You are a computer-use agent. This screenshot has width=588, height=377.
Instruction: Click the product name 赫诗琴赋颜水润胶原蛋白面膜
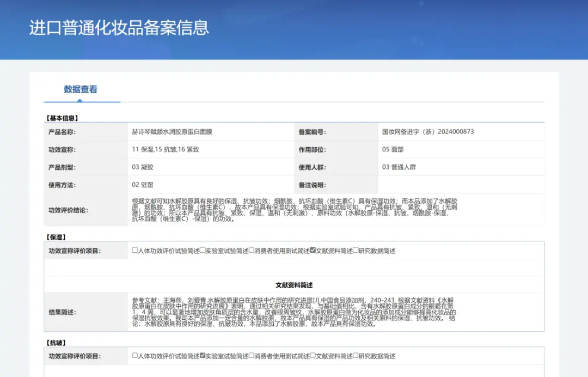tap(173, 131)
